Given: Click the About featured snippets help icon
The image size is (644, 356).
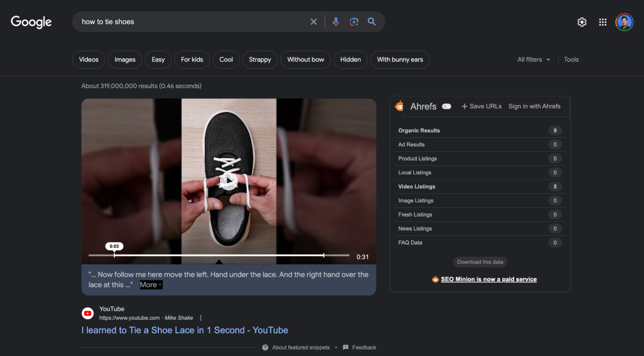Looking at the screenshot, I should pos(265,347).
